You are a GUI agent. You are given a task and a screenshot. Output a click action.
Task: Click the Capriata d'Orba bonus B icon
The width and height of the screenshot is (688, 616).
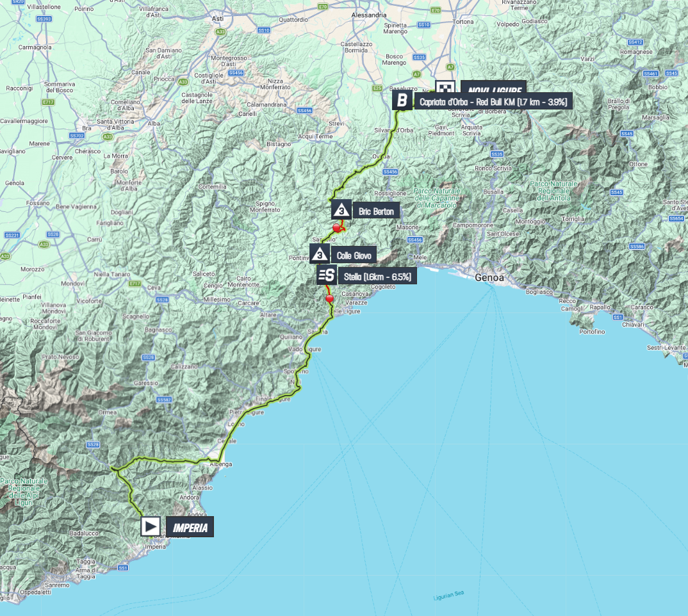point(402,101)
